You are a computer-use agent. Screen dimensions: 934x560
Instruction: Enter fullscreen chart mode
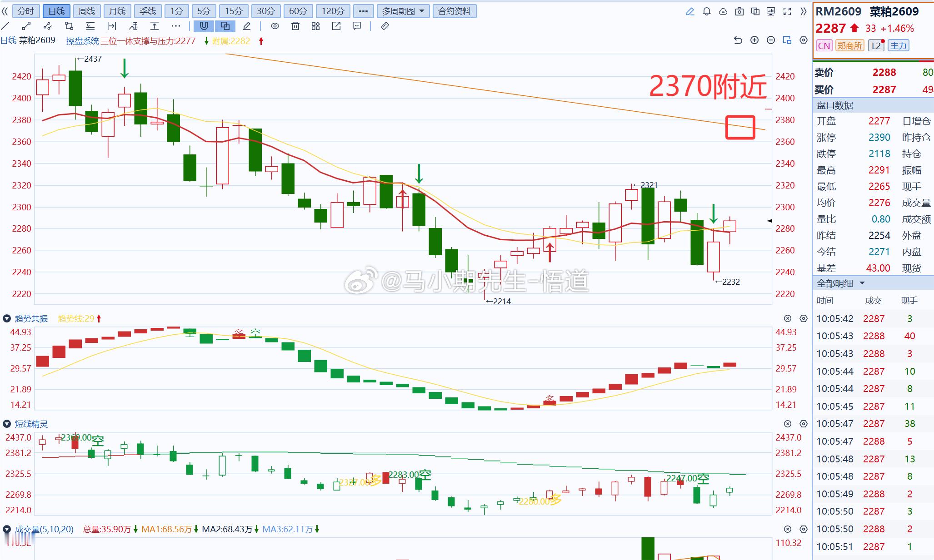[787, 11]
